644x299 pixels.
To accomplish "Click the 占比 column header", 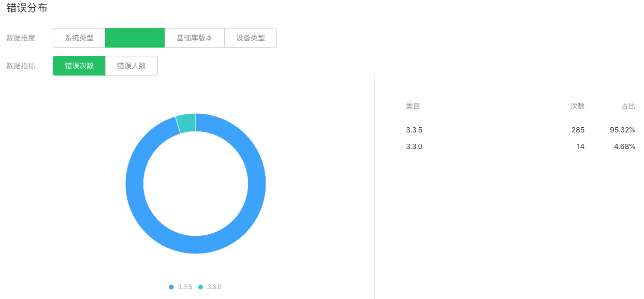I will (628, 106).
